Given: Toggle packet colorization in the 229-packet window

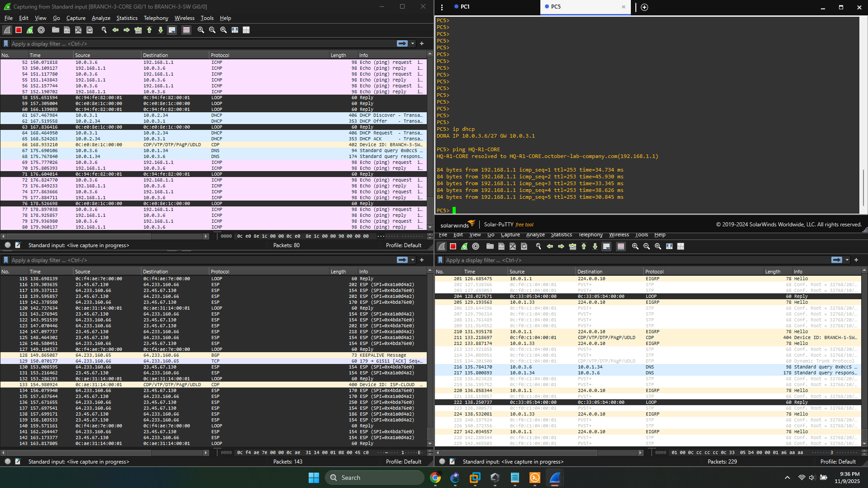Looking at the screenshot, I should [x=620, y=246].
